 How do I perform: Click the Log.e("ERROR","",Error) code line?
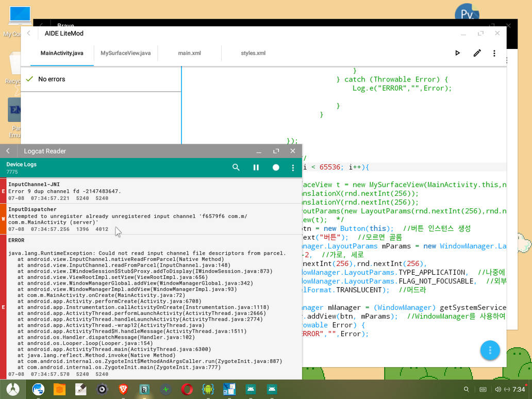pos(402,88)
